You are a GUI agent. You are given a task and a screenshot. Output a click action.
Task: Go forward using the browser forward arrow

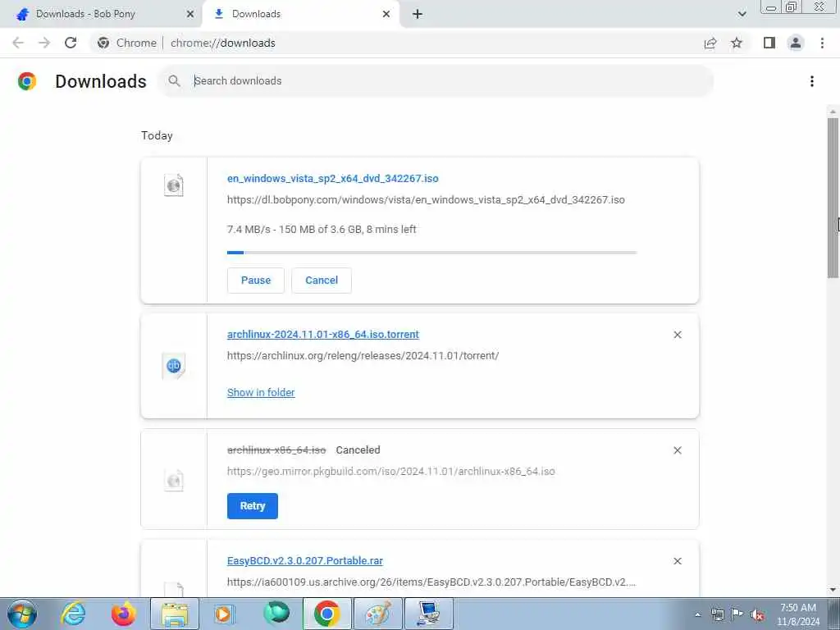44,43
